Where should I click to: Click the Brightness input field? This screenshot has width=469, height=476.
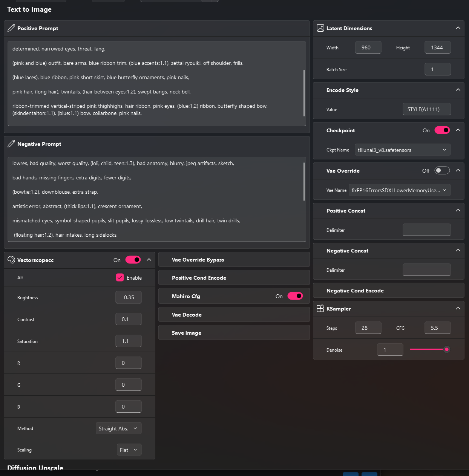129,297
